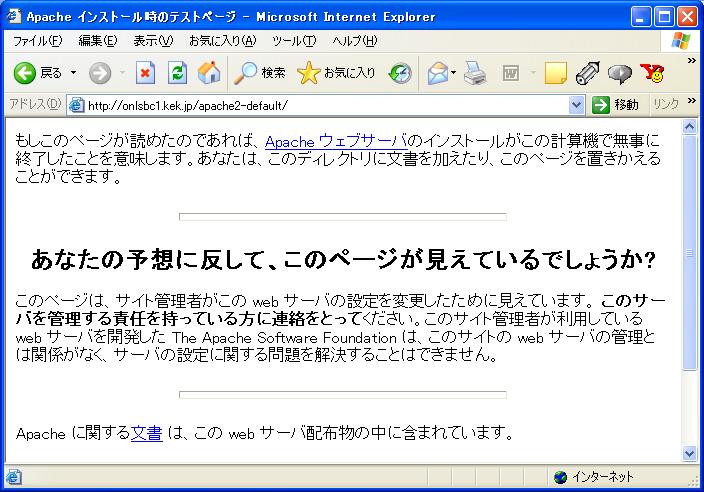Click the Print icon in toolbar
704x492 pixels.
click(475, 73)
